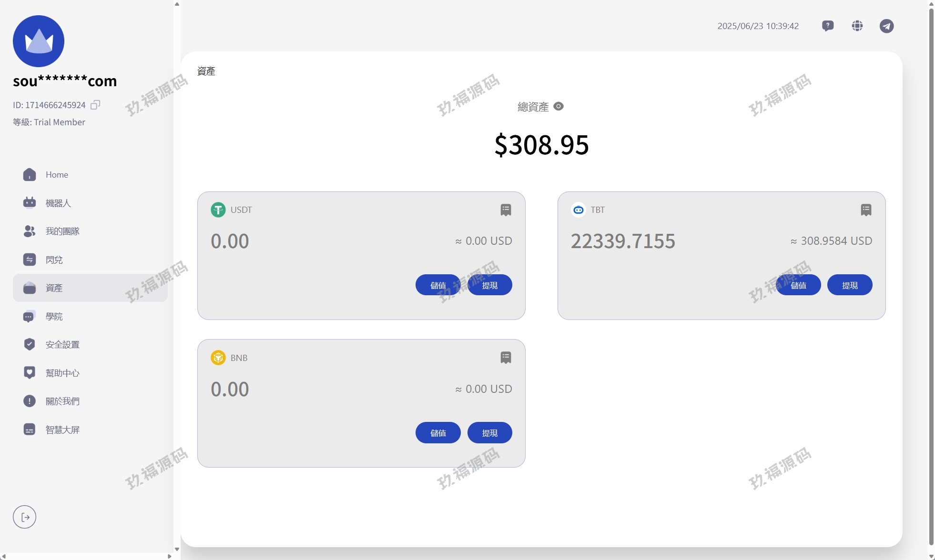Screen dimensions: 935x560
Task: Click the sidebar vertical scrollbar down arrow
Action: (x=177, y=549)
